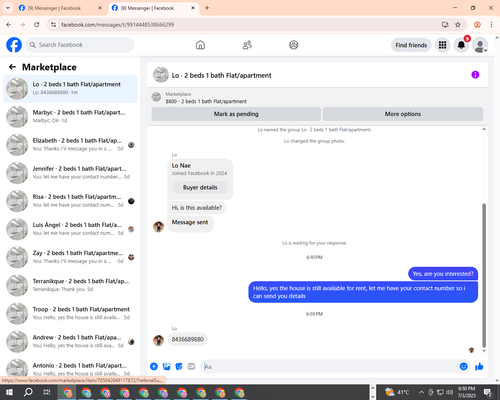500x400 pixels.
Task: Open the Facebook logo home link
Action: pyautogui.click(x=14, y=45)
